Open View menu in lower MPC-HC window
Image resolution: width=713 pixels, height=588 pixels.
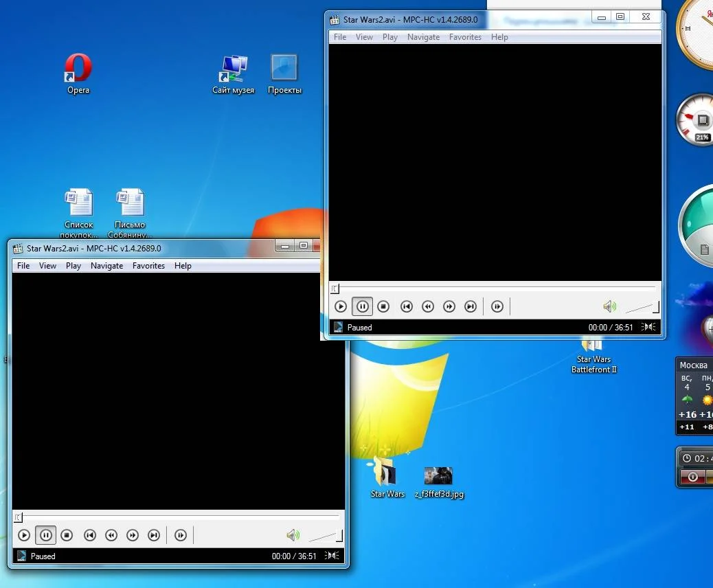(x=48, y=266)
